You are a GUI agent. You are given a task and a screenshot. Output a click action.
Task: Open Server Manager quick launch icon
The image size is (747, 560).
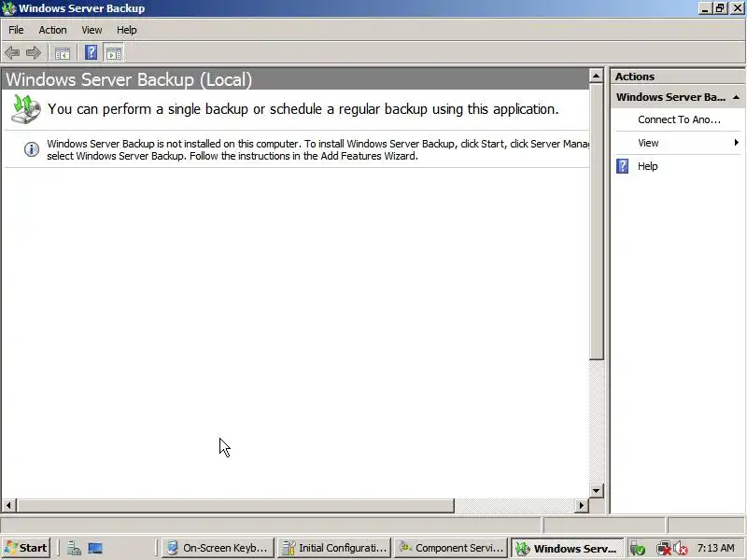pos(74,548)
